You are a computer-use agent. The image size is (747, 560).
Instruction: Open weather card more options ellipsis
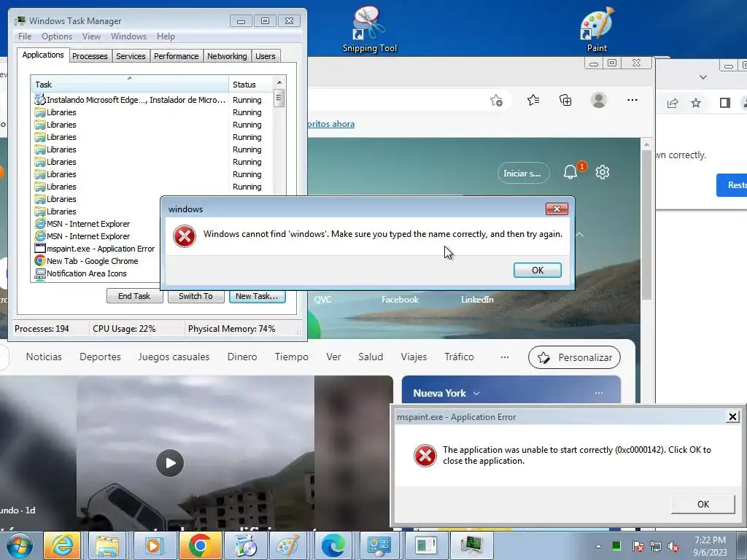coord(599,393)
